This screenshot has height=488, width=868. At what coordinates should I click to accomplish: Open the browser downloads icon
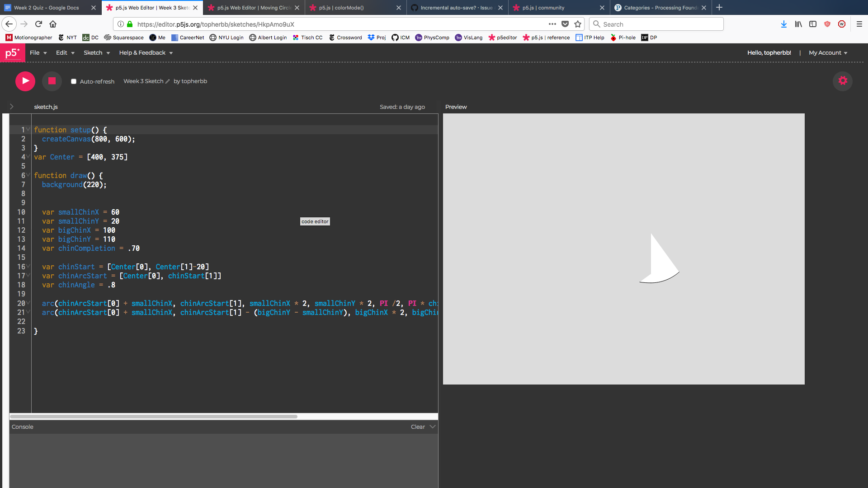point(783,24)
